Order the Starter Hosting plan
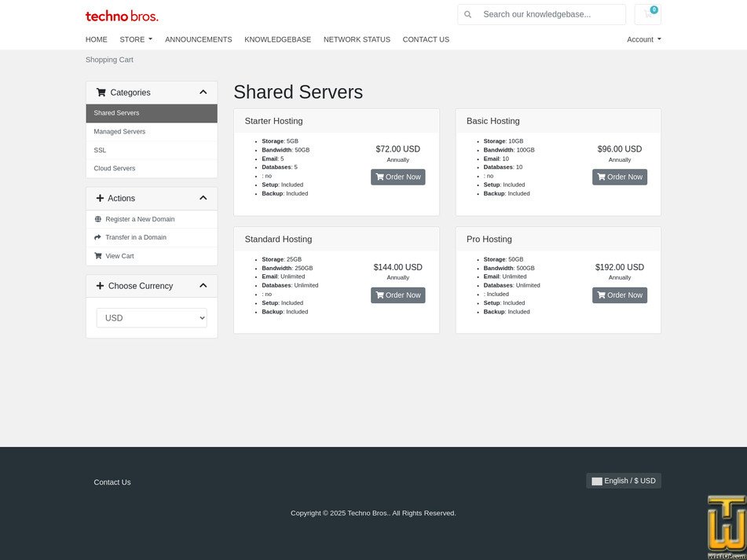Image resolution: width=747 pixels, height=560 pixels. [x=397, y=178]
